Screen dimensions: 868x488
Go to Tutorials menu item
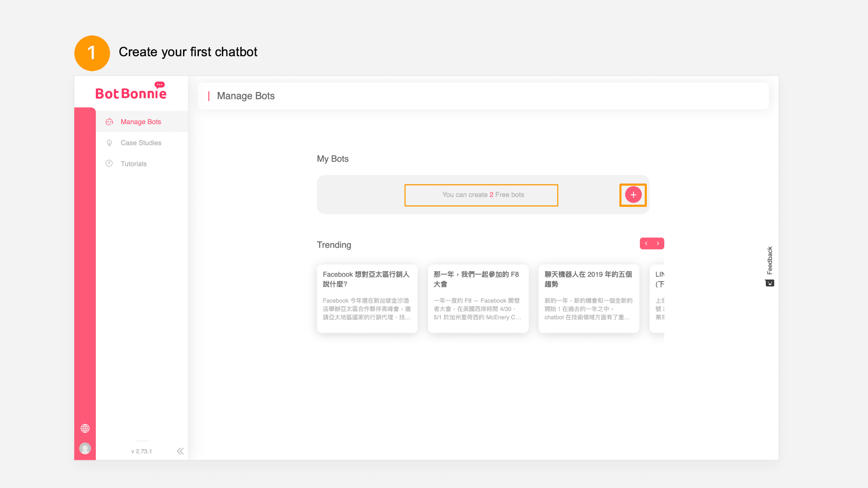click(x=134, y=163)
